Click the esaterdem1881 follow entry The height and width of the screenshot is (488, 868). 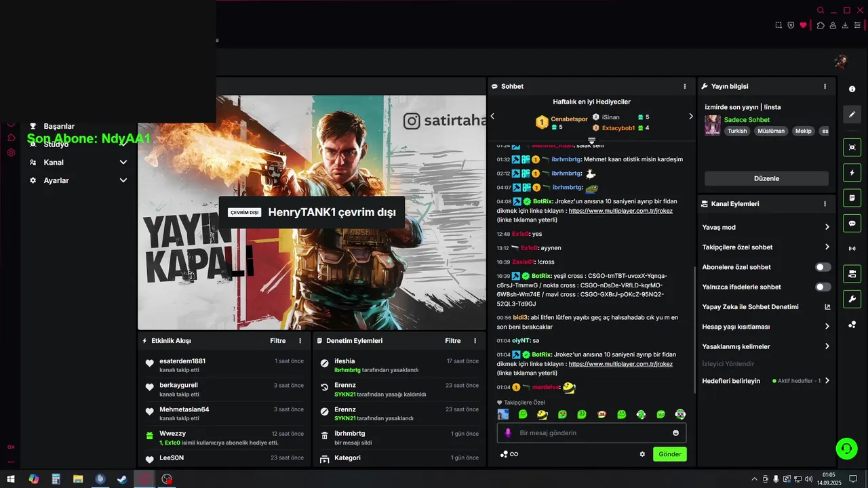click(223, 365)
